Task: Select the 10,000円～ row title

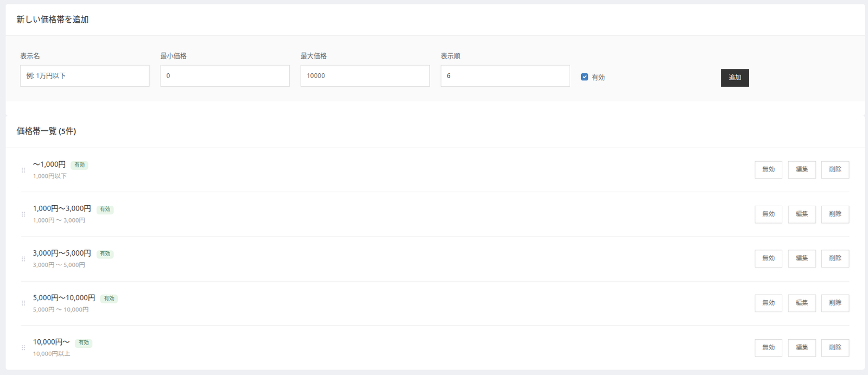Action: tap(51, 342)
